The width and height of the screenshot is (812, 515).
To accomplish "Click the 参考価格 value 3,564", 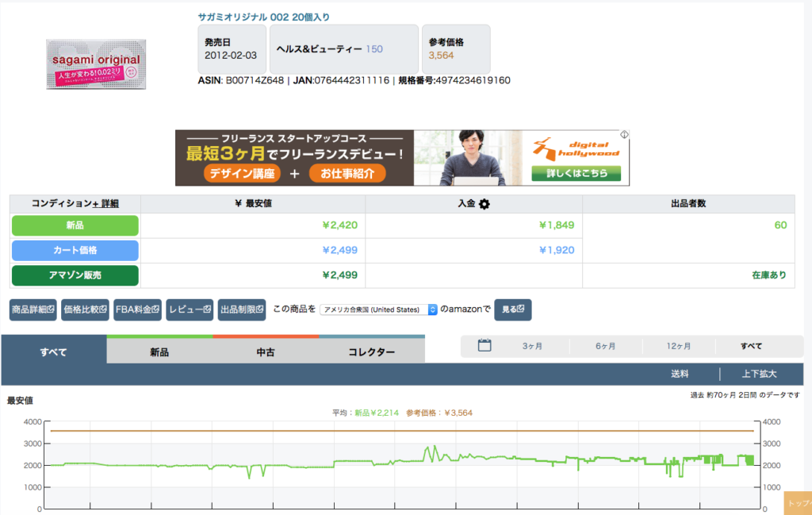I will [441, 56].
